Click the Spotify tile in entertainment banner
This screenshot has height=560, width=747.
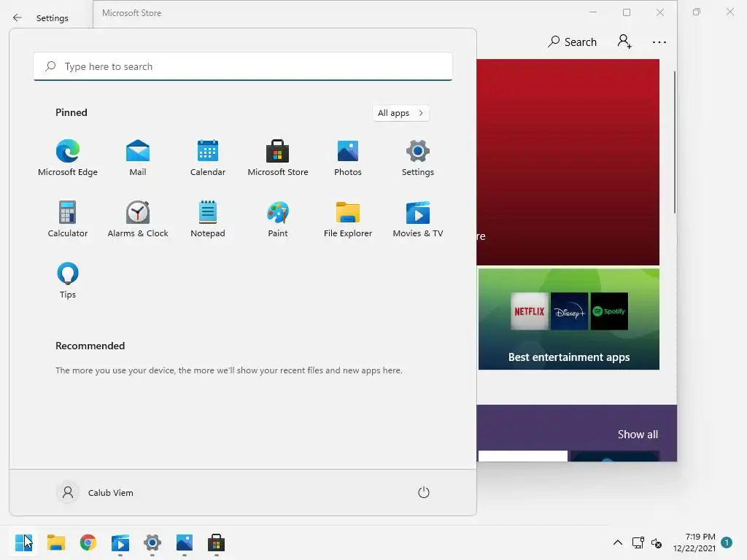609,311
